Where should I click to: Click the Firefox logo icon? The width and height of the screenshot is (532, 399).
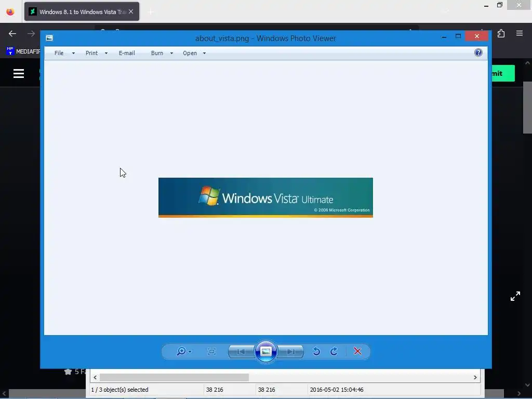click(10, 11)
